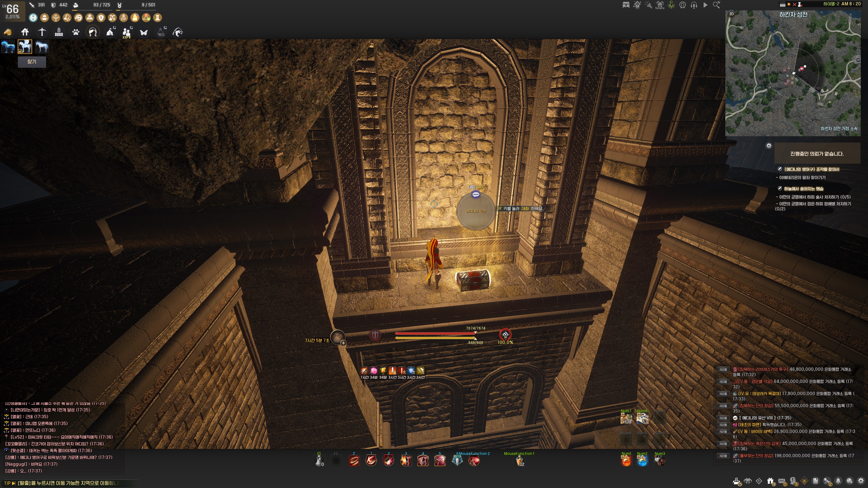Open the gift box reward icon
Image resolution: width=868 pixels, height=488 pixels.
(770, 481)
